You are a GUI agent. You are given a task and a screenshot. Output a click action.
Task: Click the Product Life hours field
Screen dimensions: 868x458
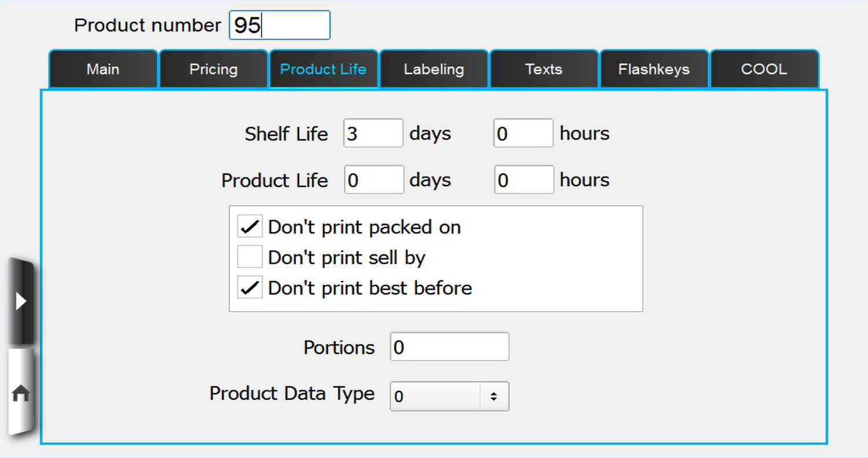[524, 180]
